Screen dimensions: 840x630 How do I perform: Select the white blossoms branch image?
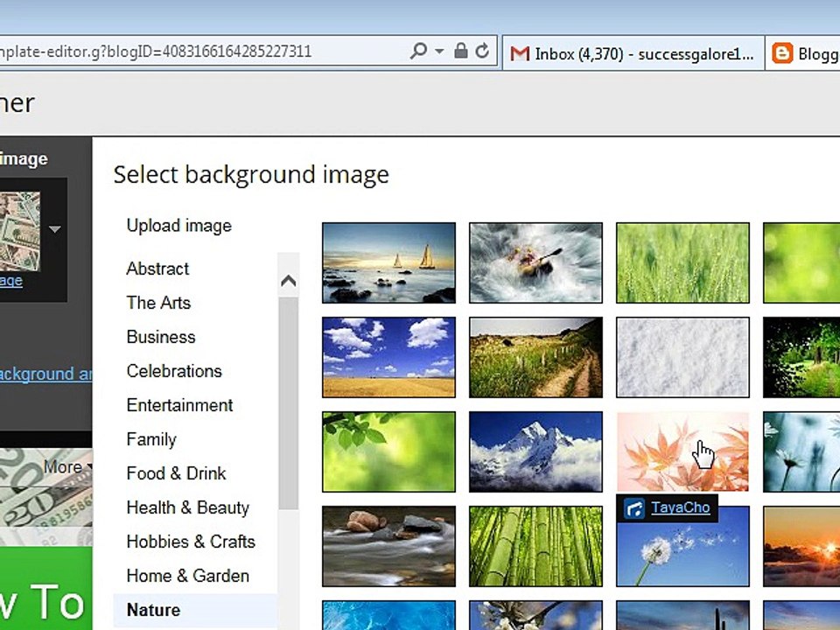coord(535,615)
